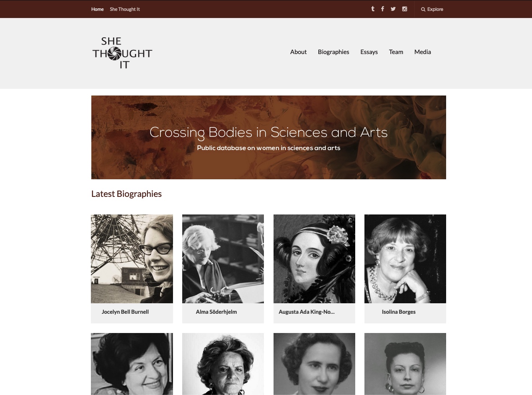Open the Instagram social icon
Image resolution: width=532 pixels, height=395 pixels.
[x=404, y=9]
